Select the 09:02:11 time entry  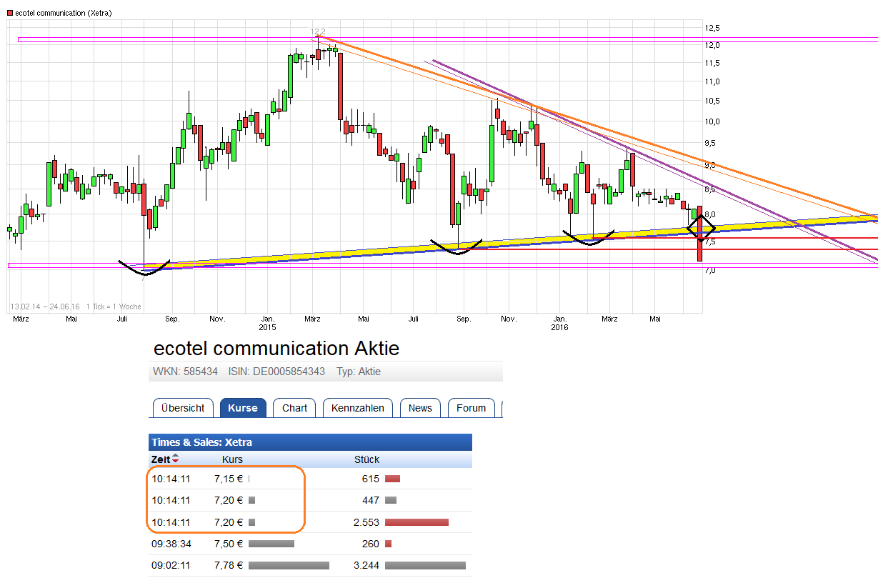(171, 565)
